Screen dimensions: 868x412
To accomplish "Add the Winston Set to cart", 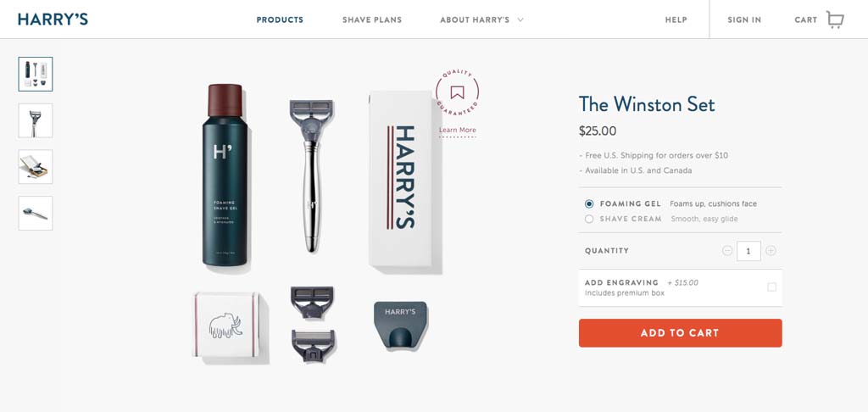I will point(681,333).
